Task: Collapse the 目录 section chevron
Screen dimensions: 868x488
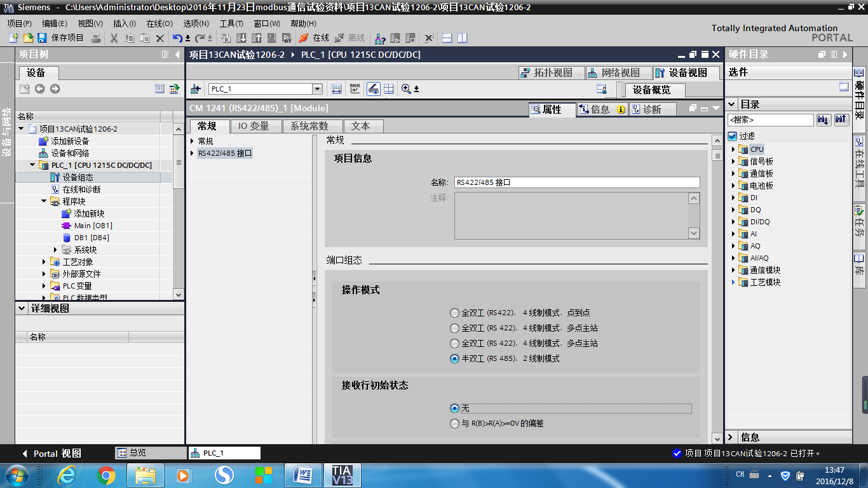Action: click(x=731, y=104)
